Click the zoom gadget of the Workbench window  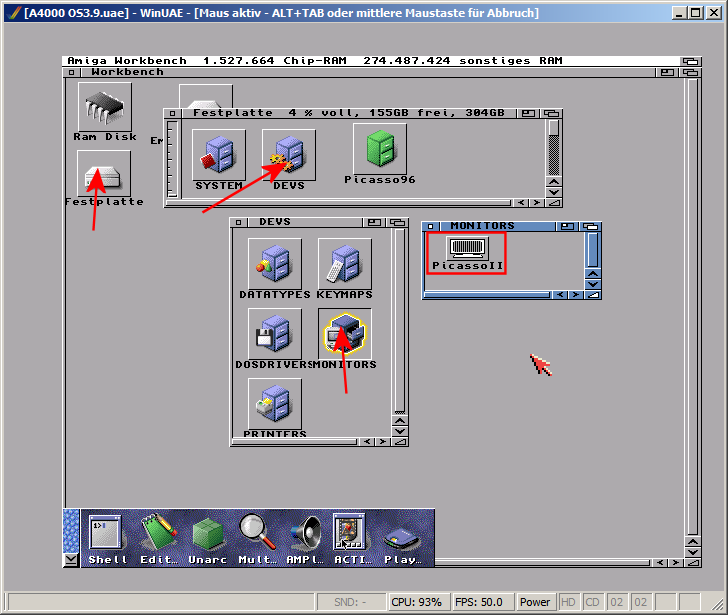[x=667, y=72]
